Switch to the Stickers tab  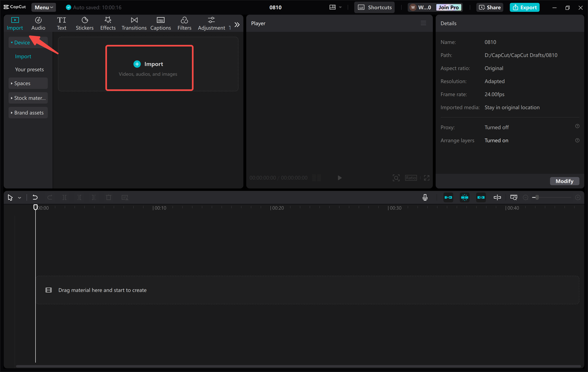coord(85,23)
